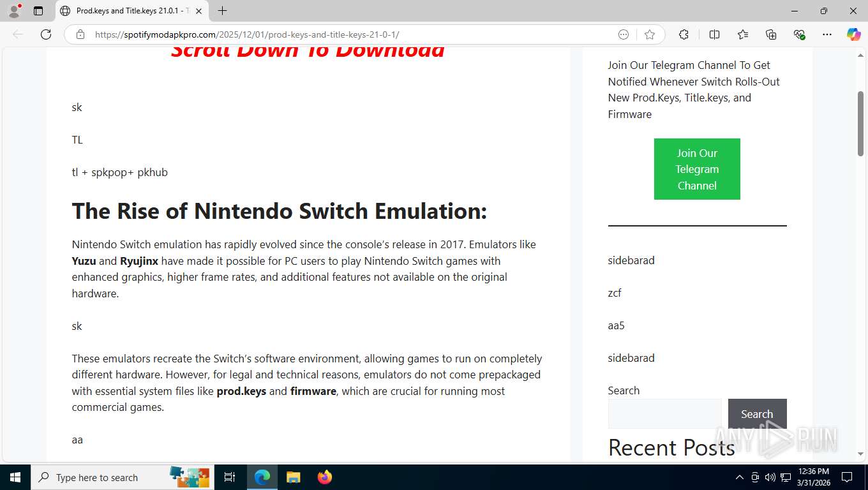This screenshot has width=868, height=490.
Task: Click the bold word firmware
Action: click(x=313, y=391)
